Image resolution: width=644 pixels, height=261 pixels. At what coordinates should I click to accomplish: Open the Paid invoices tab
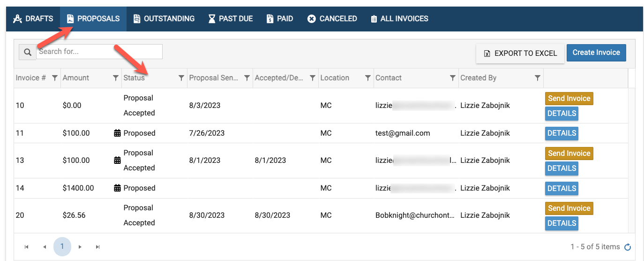tap(280, 19)
